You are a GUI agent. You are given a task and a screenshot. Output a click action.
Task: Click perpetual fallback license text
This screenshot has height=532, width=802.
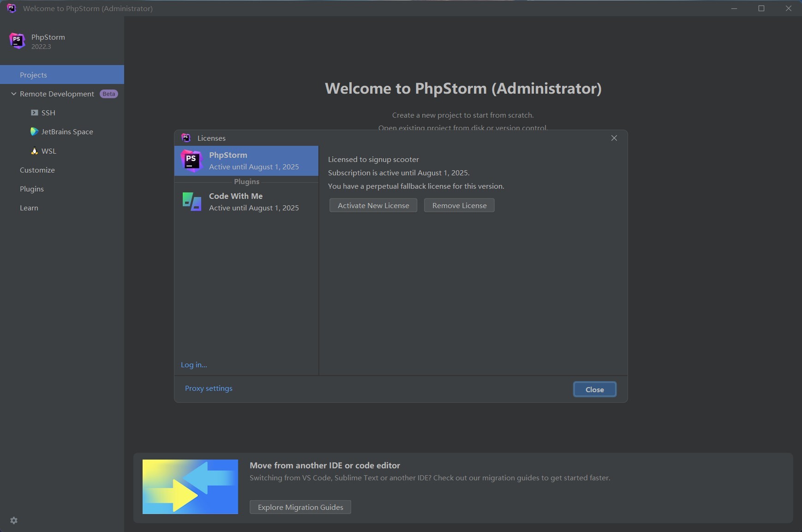[416, 186]
